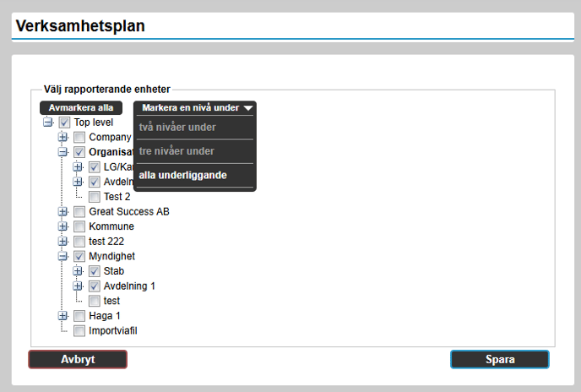Select the Haga 1 label text
The image size is (581, 392).
point(105,316)
